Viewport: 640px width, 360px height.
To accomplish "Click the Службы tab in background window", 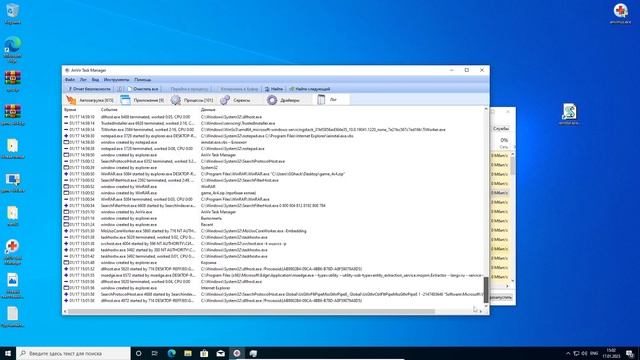I will (501, 129).
